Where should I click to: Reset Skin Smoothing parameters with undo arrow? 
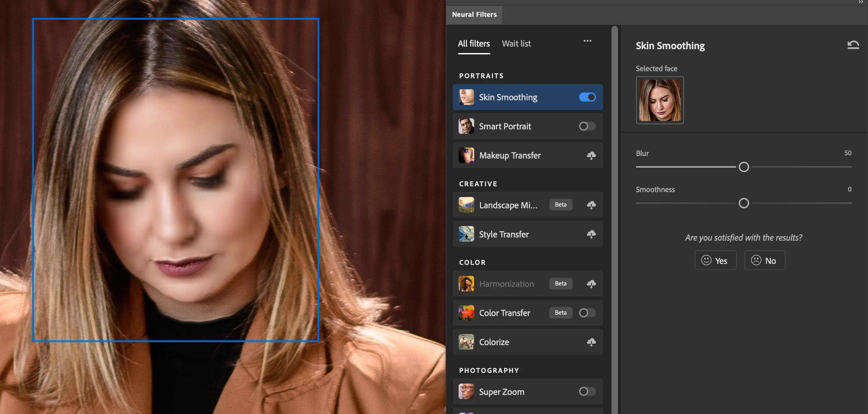[853, 45]
